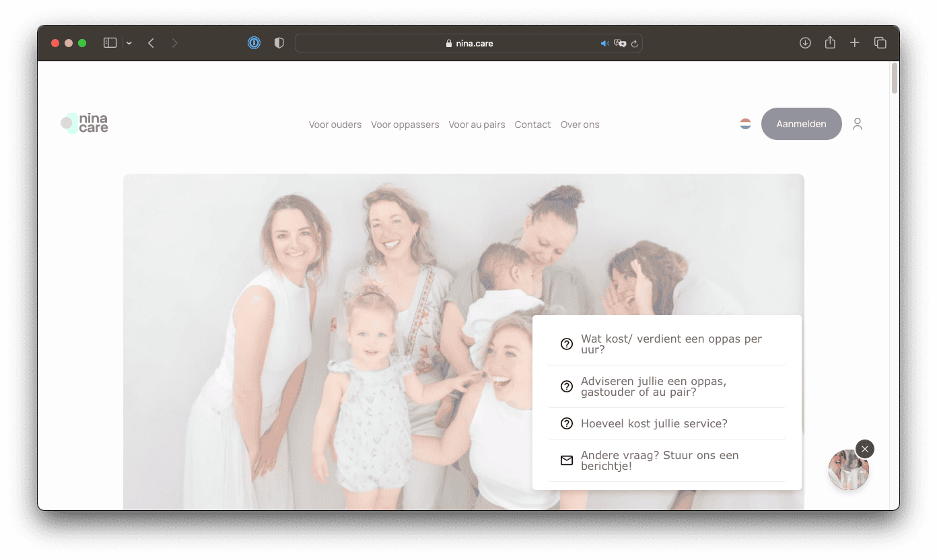
Task: Go forward to the next page
Action: 175,43
